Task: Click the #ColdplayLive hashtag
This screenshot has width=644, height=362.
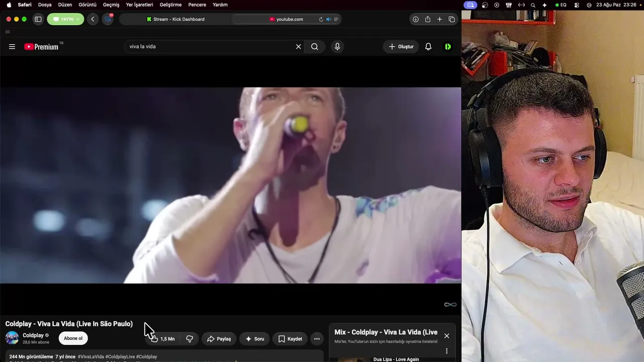Action: click(x=120, y=357)
